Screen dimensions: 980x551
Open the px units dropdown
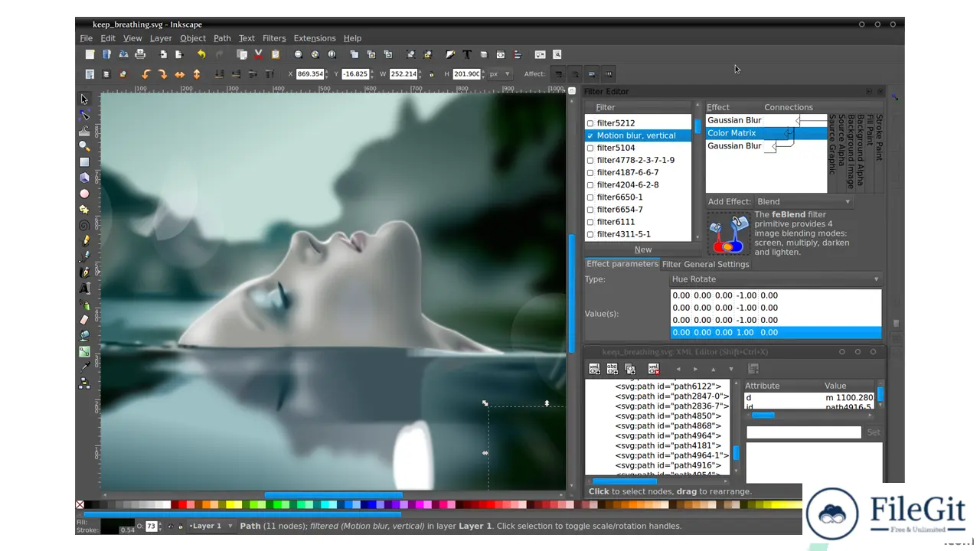coord(500,74)
